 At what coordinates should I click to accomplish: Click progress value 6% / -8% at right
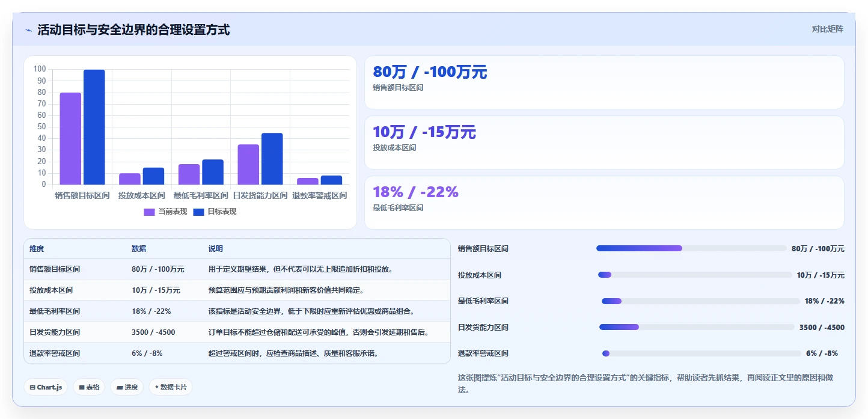(822, 353)
